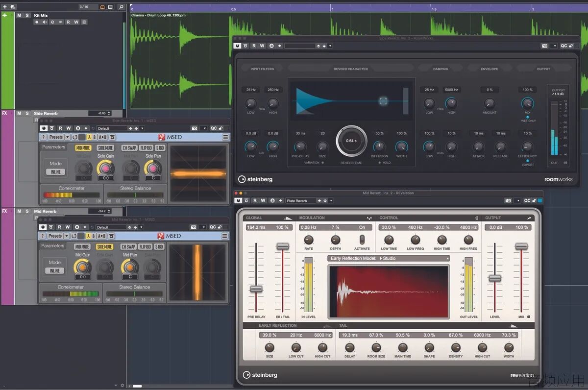Click S 180 button in Side Reverb MSED
This screenshot has height=390, width=588.
(x=160, y=148)
